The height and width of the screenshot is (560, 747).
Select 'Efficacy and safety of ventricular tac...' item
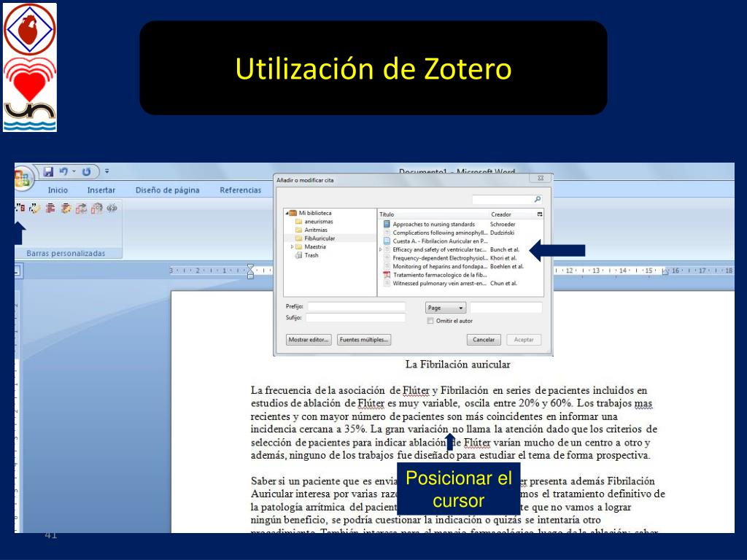[461, 249]
